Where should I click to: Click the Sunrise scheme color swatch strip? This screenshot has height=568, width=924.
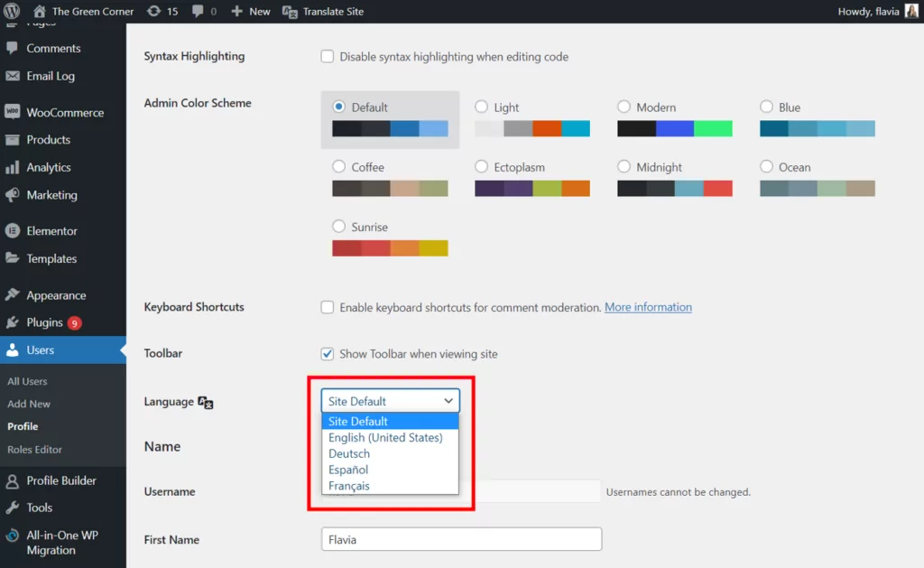390,247
